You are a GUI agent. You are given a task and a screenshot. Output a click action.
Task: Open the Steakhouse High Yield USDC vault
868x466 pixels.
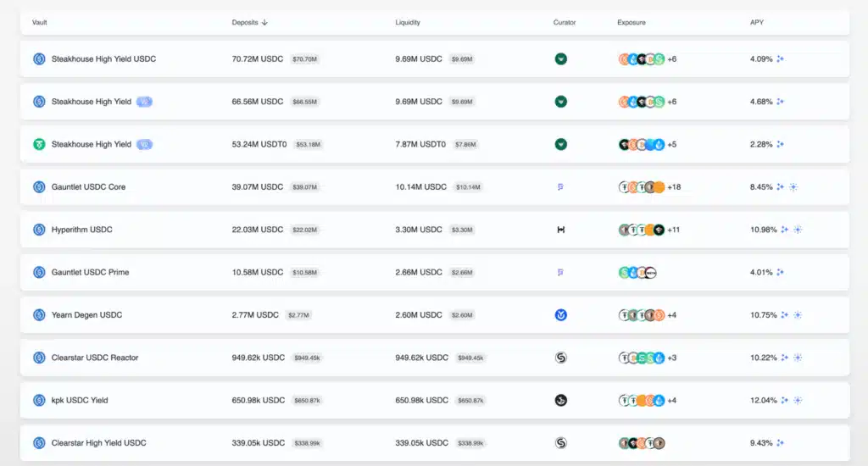103,59
